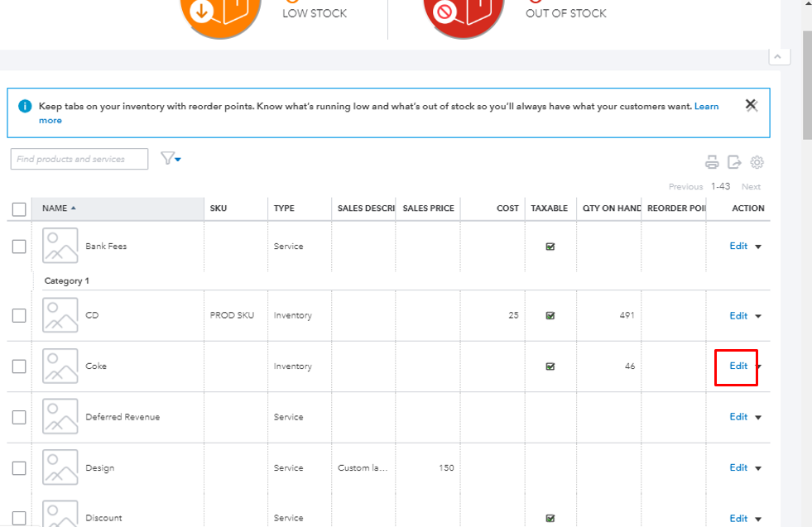Click Edit for Deferred Revenue
Screen dimensions: 812x527
pyautogui.click(x=738, y=417)
